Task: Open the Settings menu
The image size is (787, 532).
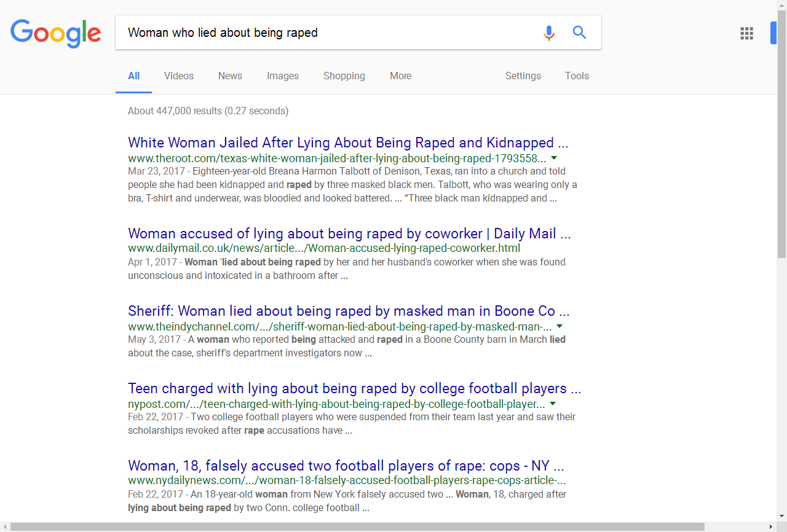Action: 523,76
